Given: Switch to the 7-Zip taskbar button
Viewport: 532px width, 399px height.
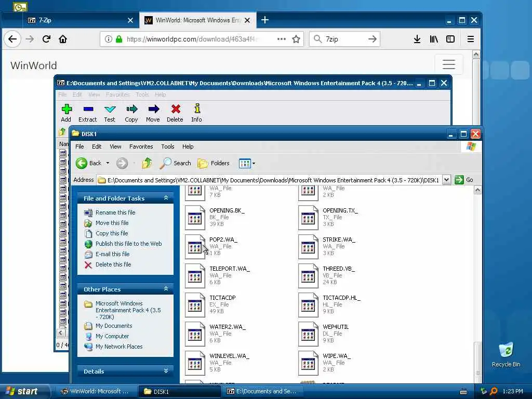Looking at the screenshot, I should 263,391.
